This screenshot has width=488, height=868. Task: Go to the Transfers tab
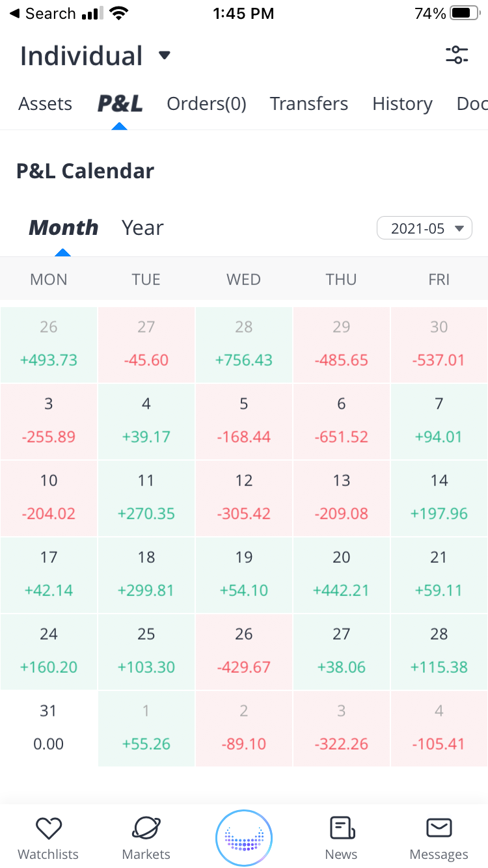309,104
